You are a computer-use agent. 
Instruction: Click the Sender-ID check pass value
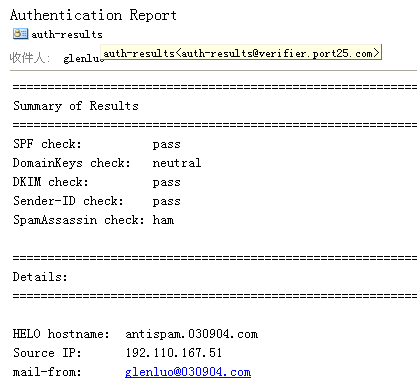tap(166, 202)
